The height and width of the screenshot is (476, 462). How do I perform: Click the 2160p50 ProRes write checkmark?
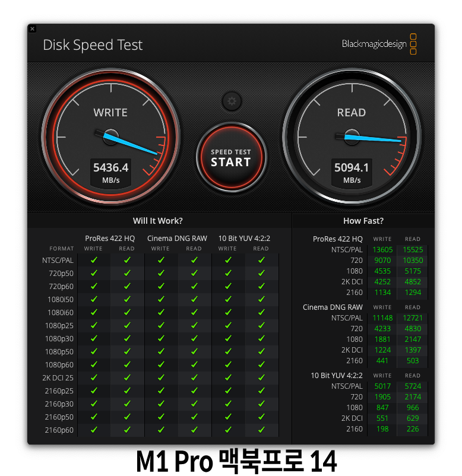click(x=94, y=417)
